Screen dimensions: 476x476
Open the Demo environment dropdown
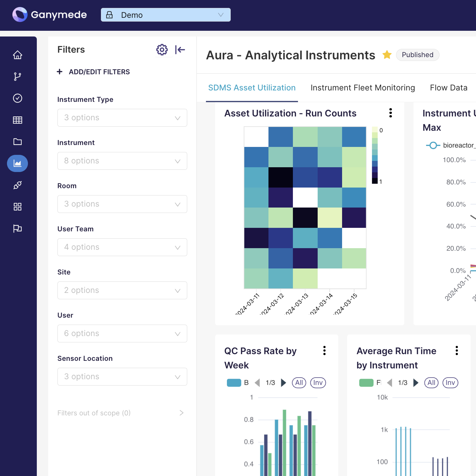coord(166,15)
